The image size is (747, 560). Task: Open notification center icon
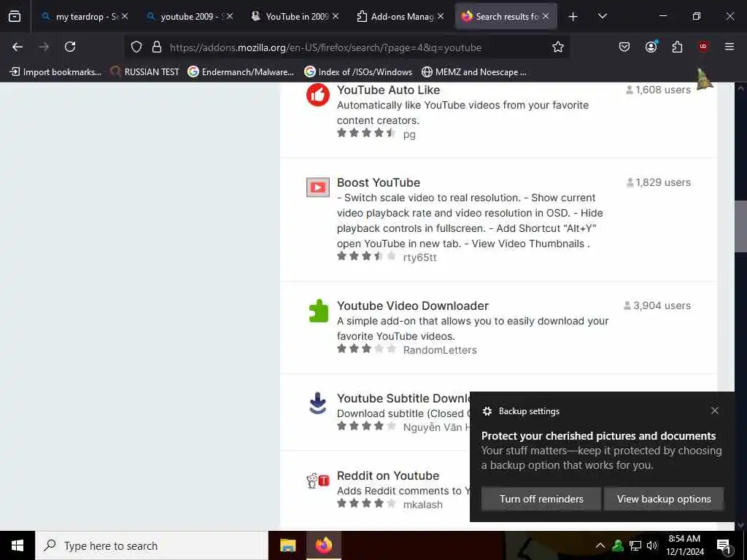723,546
